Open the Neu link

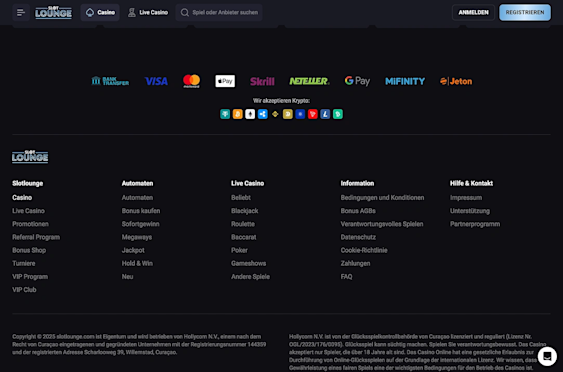point(127,277)
